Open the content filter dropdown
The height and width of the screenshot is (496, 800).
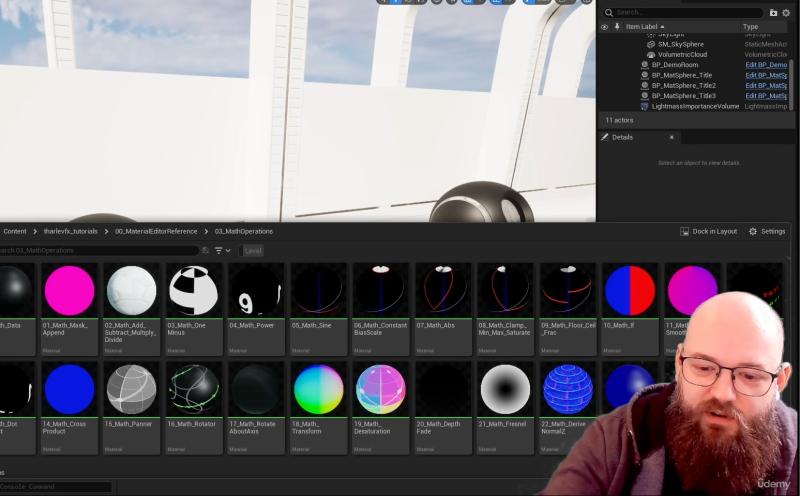point(222,251)
